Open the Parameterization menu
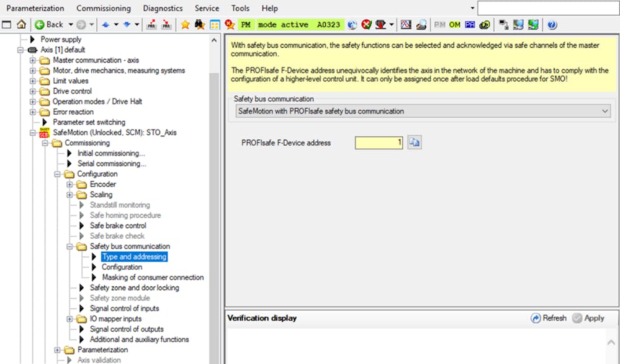The height and width of the screenshot is (364, 620). click(x=35, y=8)
